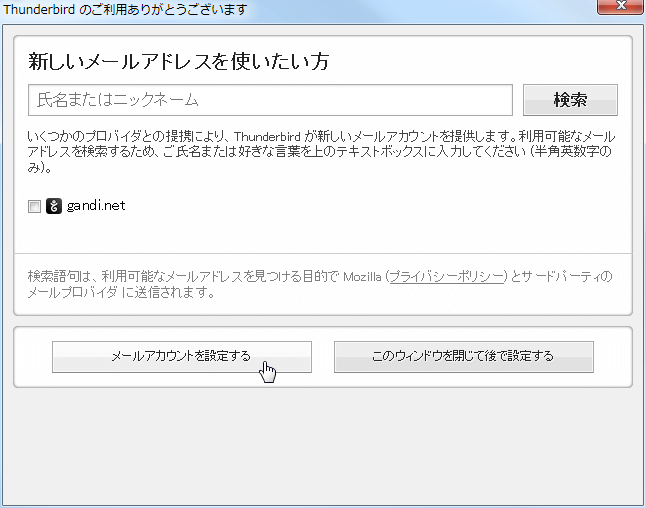The height and width of the screenshot is (508, 646).
Task: Tick the gandi.net provider checkbox
Action: pyautogui.click(x=34, y=206)
